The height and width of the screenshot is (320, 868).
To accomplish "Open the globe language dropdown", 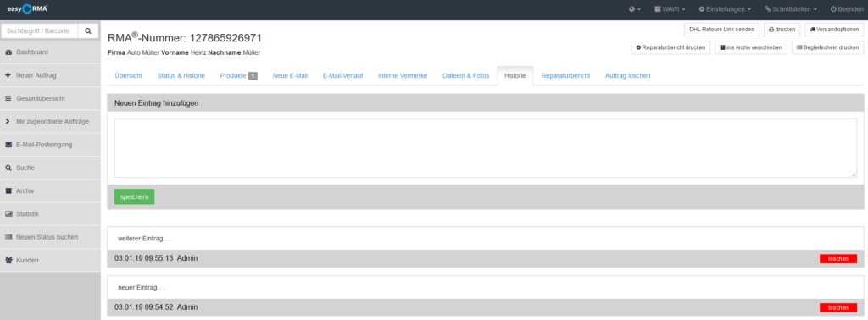I will [x=635, y=9].
